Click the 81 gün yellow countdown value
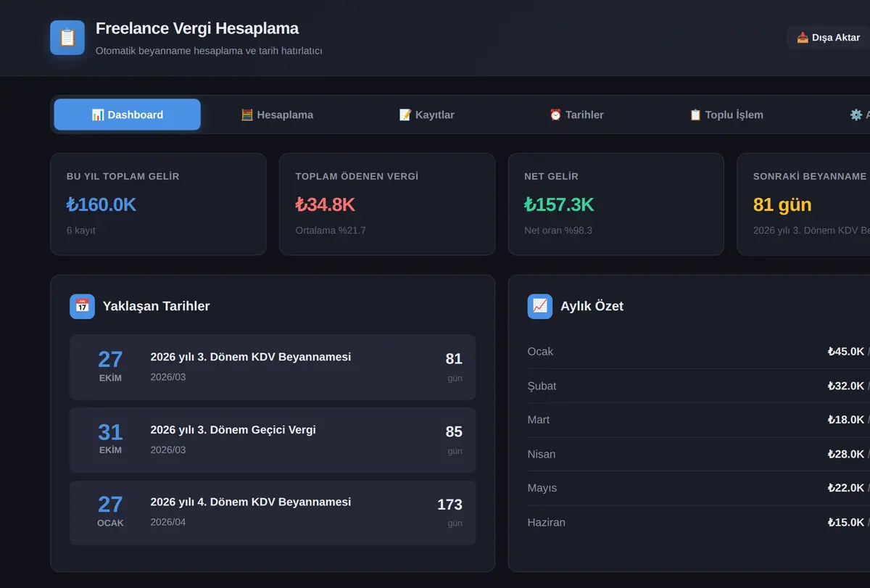870x588 pixels. (782, 204)
